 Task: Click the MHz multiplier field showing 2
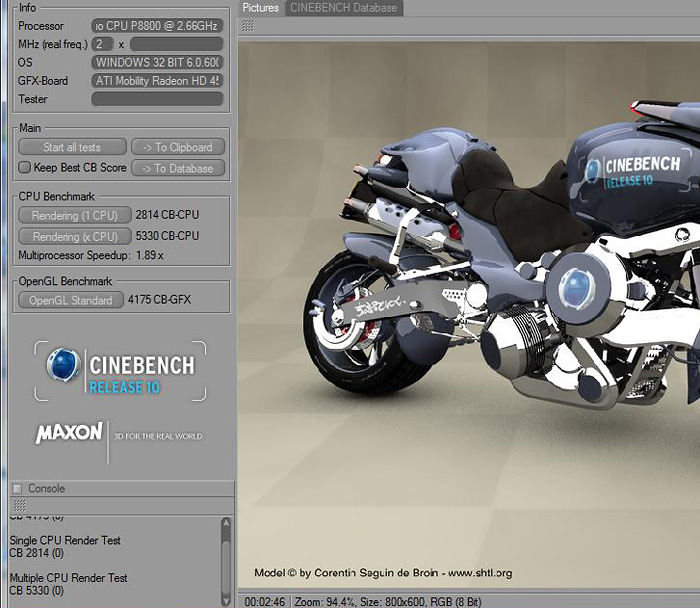[102, 44]
